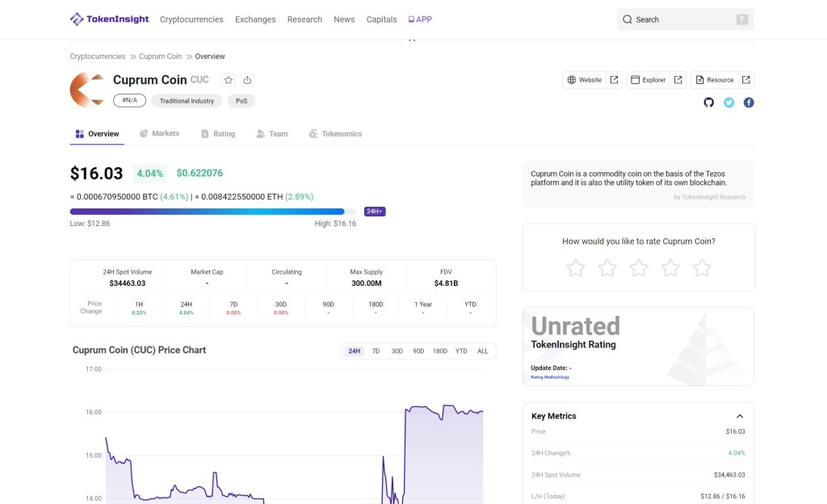
Task: Click the star to favorite Cuprum Coin
Action: 229,80
